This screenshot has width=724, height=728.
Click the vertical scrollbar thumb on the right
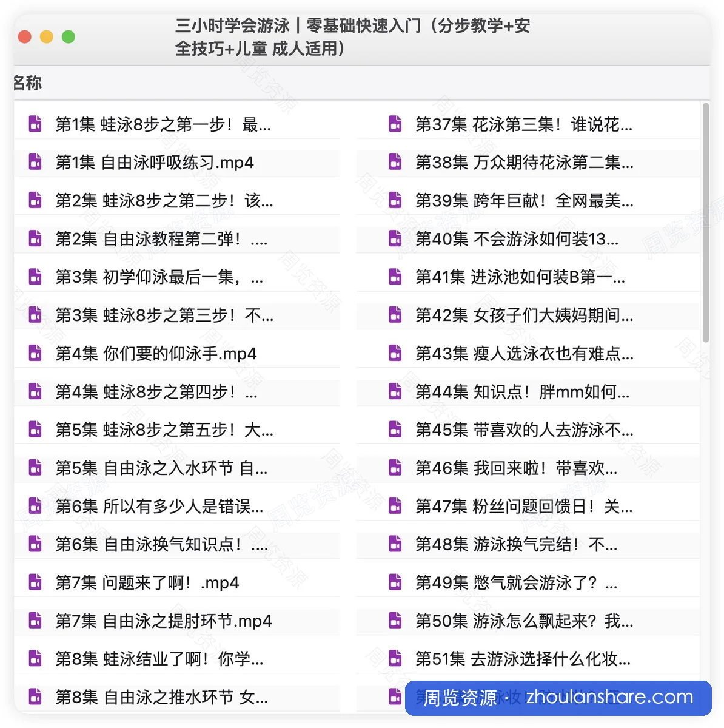tap(705, 223)
